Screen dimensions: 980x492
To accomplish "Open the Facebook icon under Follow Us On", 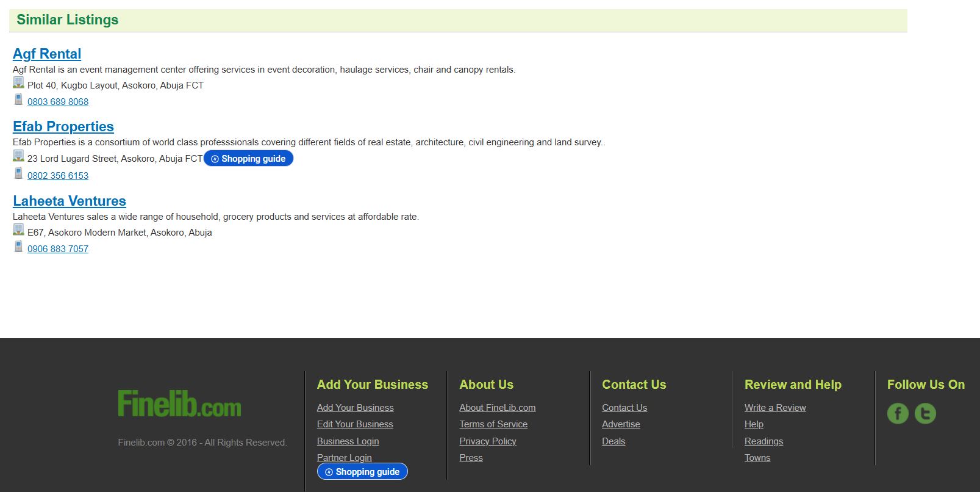I will pyautogui.click(x=898, y=413).
